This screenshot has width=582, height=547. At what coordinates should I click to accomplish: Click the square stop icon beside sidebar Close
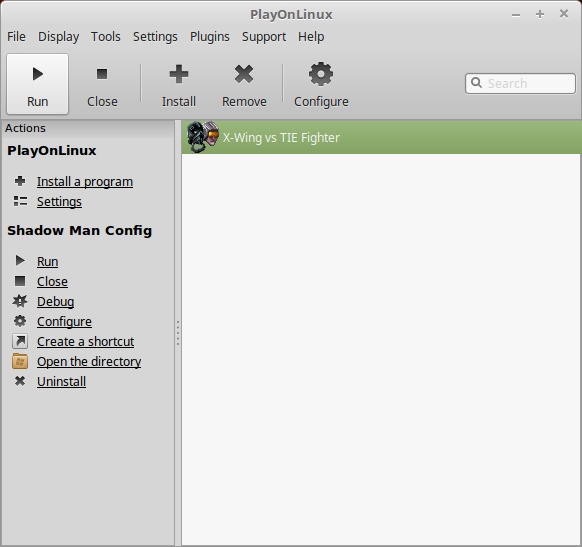coord(20,281)
